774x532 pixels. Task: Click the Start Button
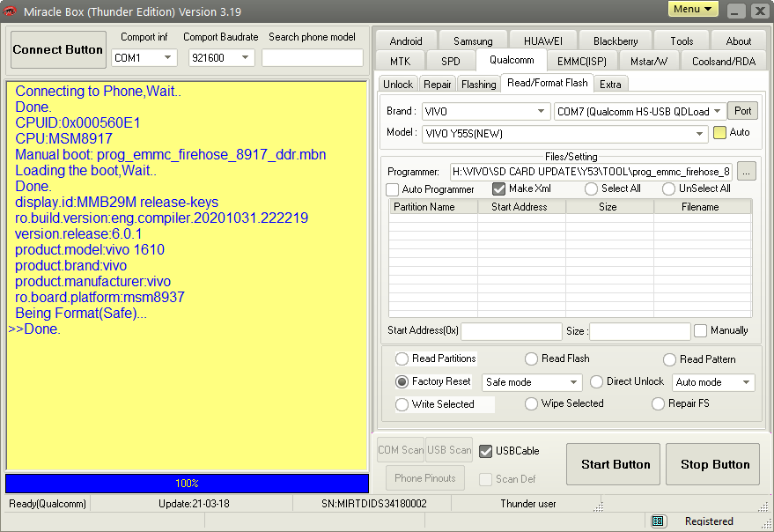pos(613,464)
